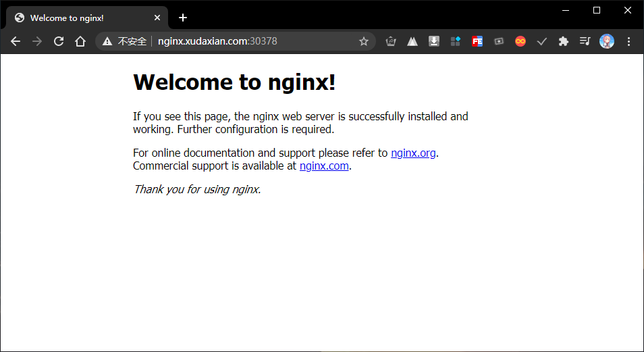The width and height of the screenshot is (644, 352).
Task: Click the 不安全 security label
Action: pos(132,41)
